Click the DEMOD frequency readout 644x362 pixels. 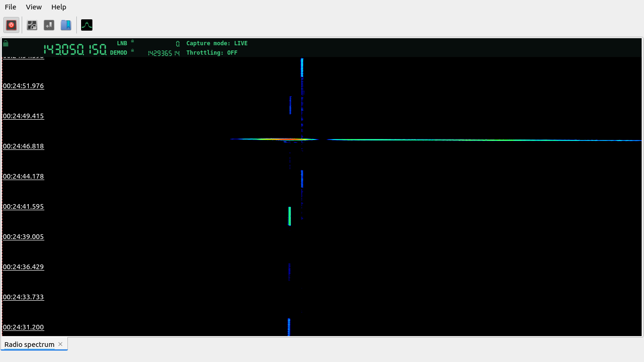164,53
